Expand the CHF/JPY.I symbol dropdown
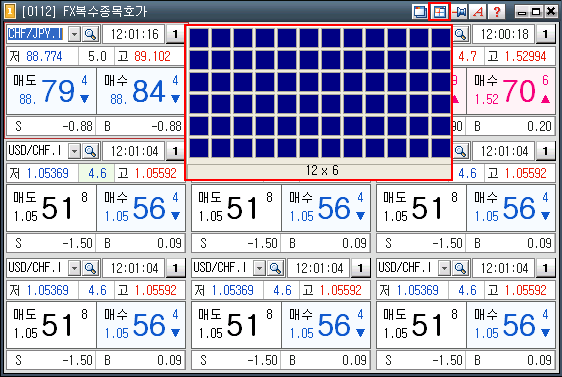 pos(74,34)
